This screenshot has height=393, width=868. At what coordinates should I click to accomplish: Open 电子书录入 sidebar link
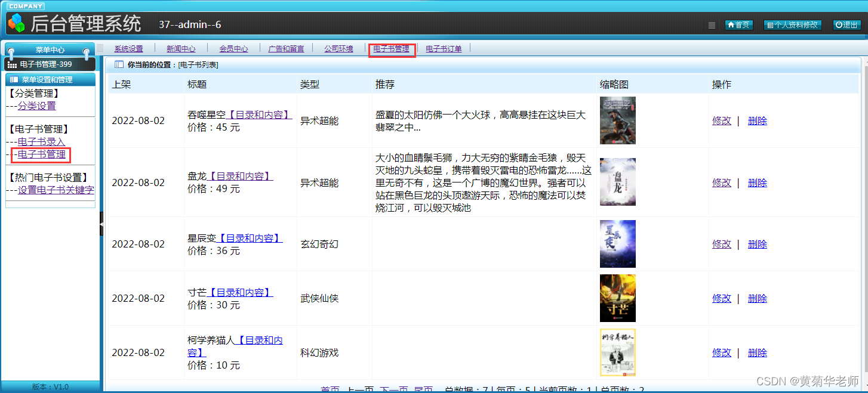pyautogui.click(x=42, y=142)
